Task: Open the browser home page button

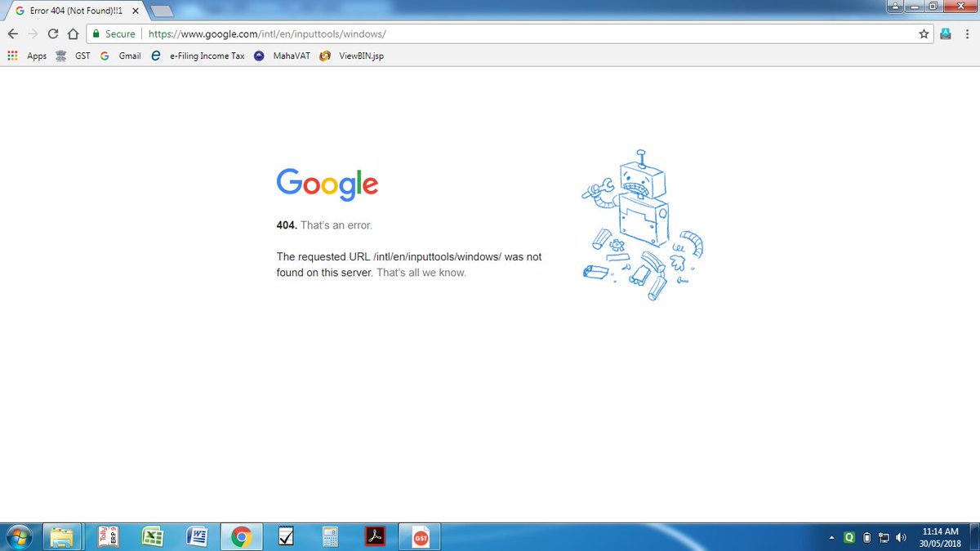Action: (x=73, y=34)
